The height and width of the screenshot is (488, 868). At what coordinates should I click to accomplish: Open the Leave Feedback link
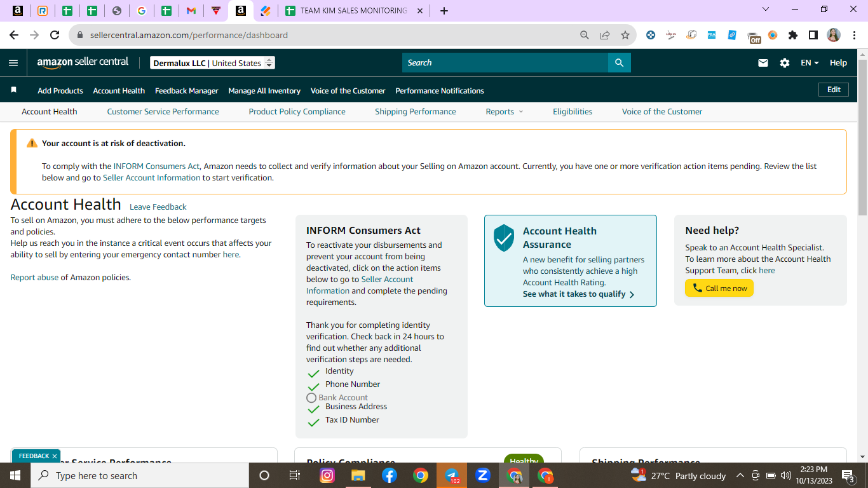[158, 207]
